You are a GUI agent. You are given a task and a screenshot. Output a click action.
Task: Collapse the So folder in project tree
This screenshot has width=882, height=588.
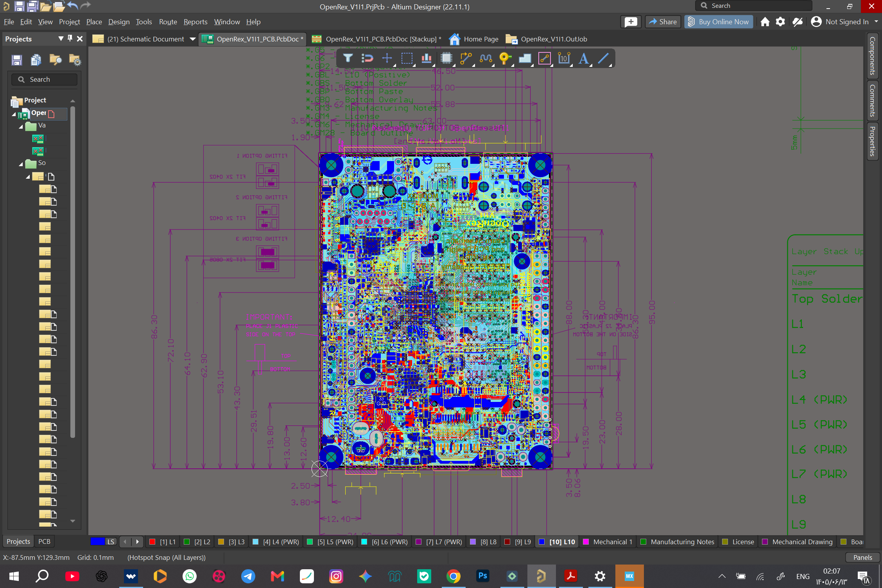(21, 164)
